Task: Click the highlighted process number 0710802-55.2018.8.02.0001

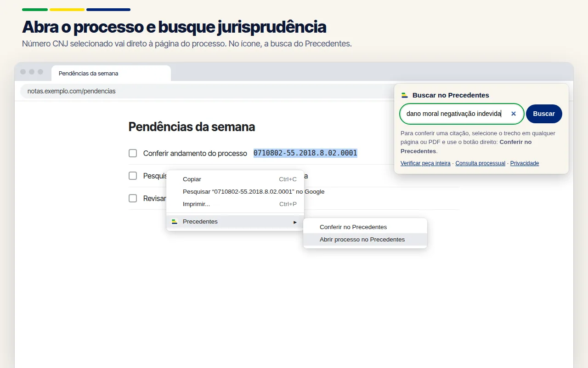Action: tap(305, 153)
